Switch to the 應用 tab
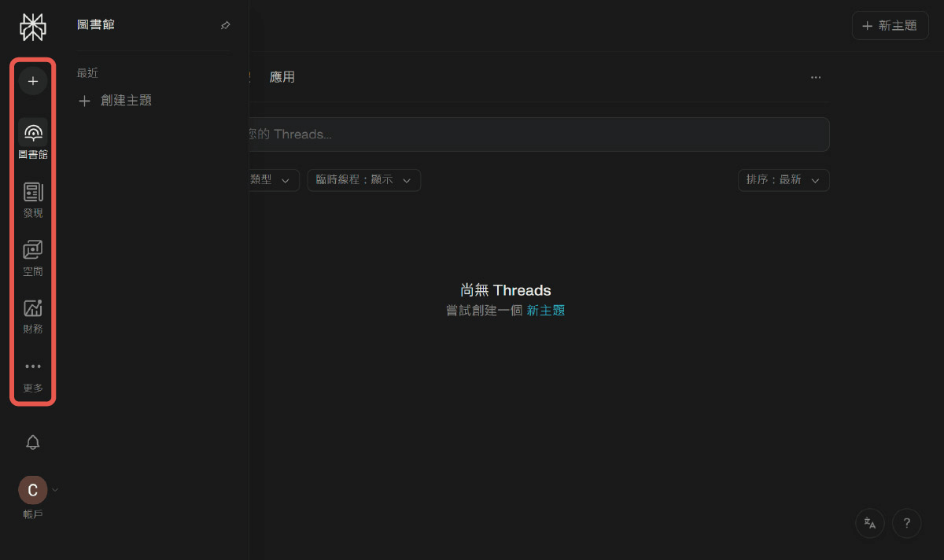 coord(282,76)
